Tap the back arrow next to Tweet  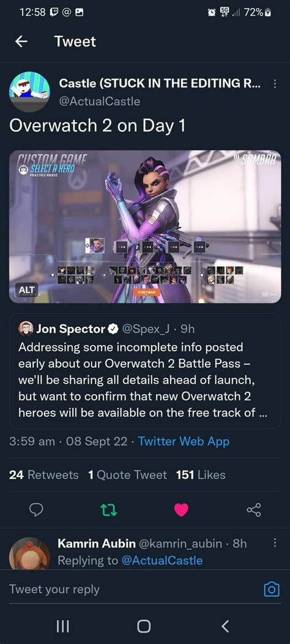pyautogui.click(x=21, y=41)
